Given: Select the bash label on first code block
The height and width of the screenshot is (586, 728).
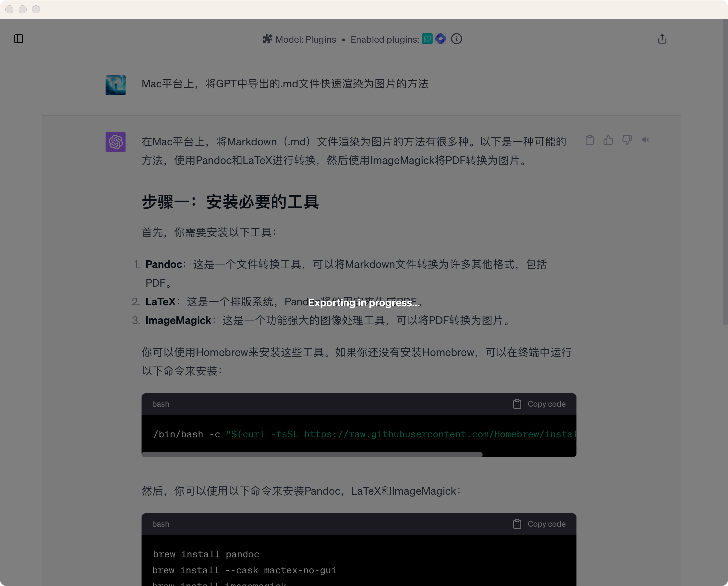Looking at the screenshot, I should [x=161, y=404].
